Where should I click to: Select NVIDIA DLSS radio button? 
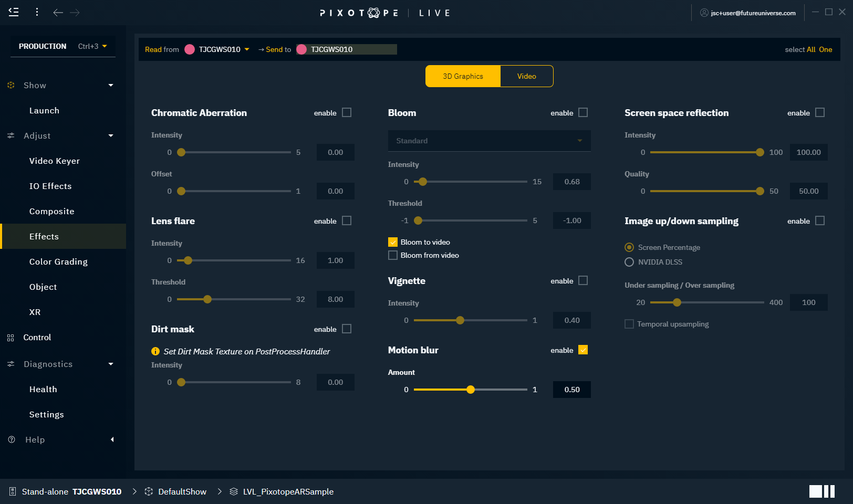629,262
